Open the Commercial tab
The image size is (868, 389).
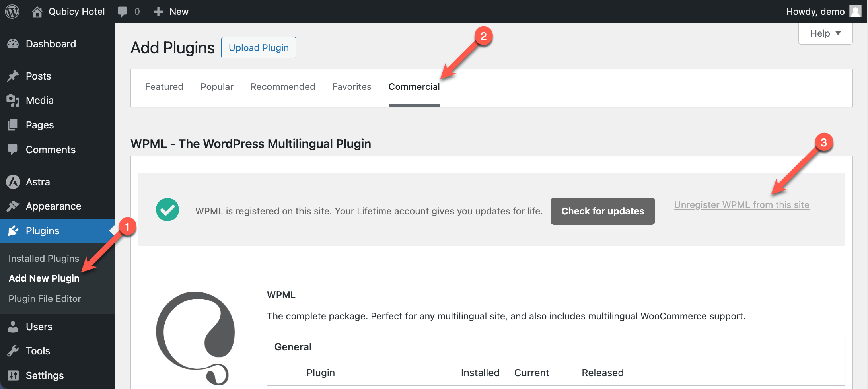click(x=414, y=87)
